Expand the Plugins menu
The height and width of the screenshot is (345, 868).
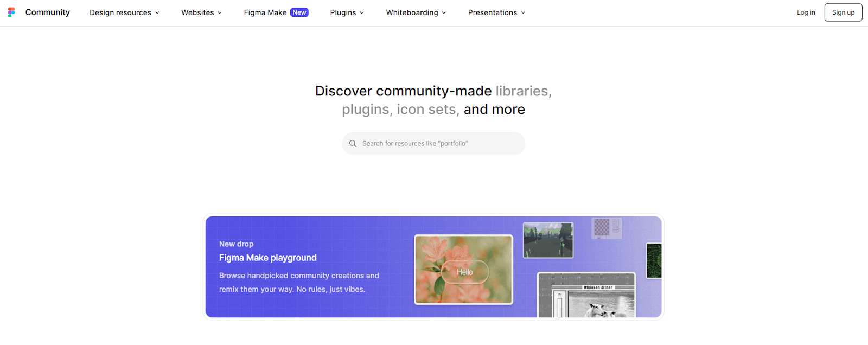point(347,12)
